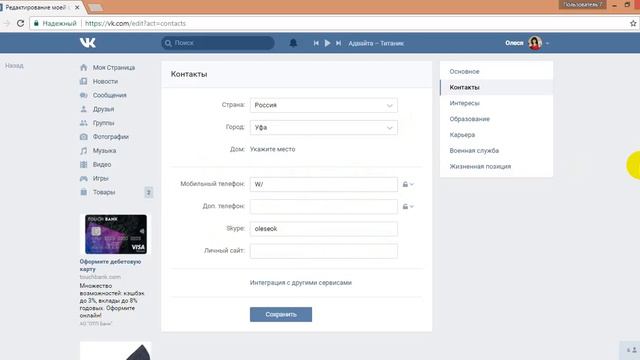Select the Контакты tab
Screen dimensions: 640x360
(x=496, y=87)
